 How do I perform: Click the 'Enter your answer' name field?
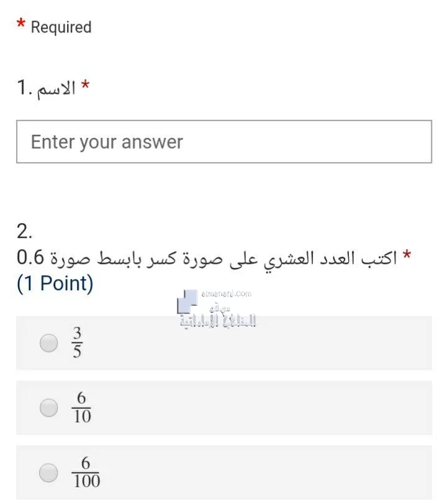tap(224, 142)
